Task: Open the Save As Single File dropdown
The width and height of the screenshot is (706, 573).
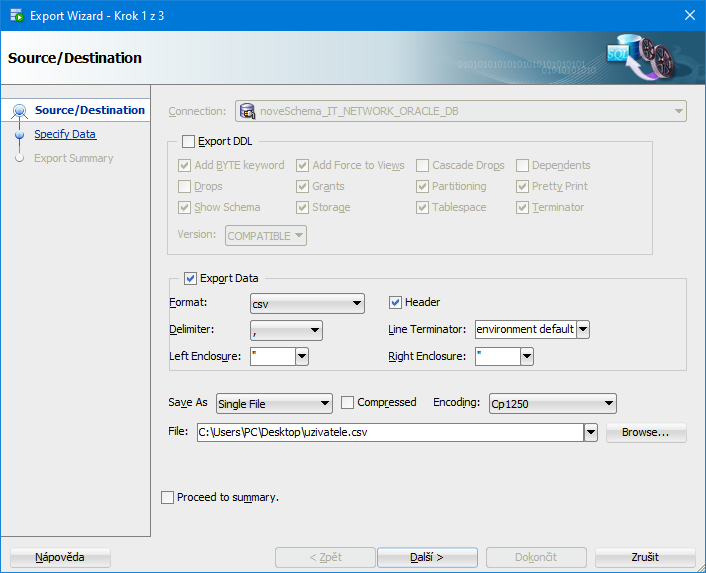Action: [x=325, y=404]
